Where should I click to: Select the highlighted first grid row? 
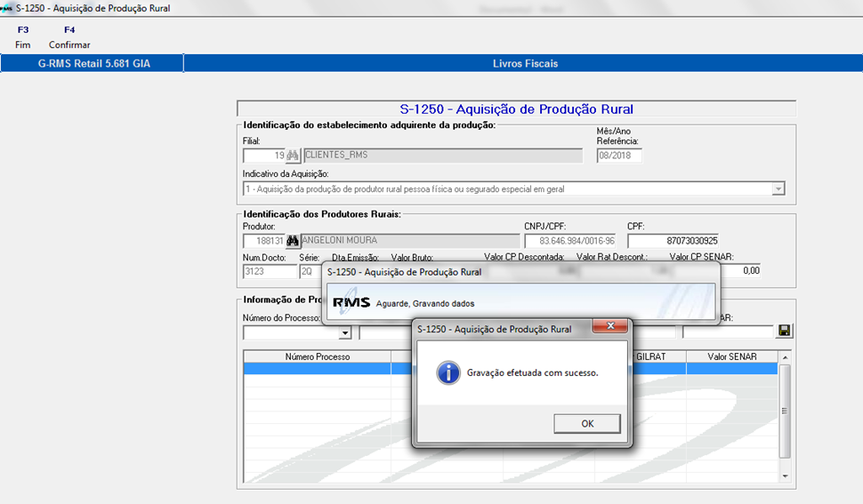coord(510,369)
